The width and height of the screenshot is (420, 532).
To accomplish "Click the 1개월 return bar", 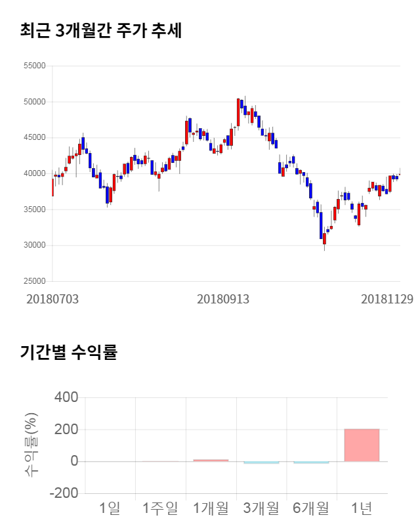I will pos(211,460).
